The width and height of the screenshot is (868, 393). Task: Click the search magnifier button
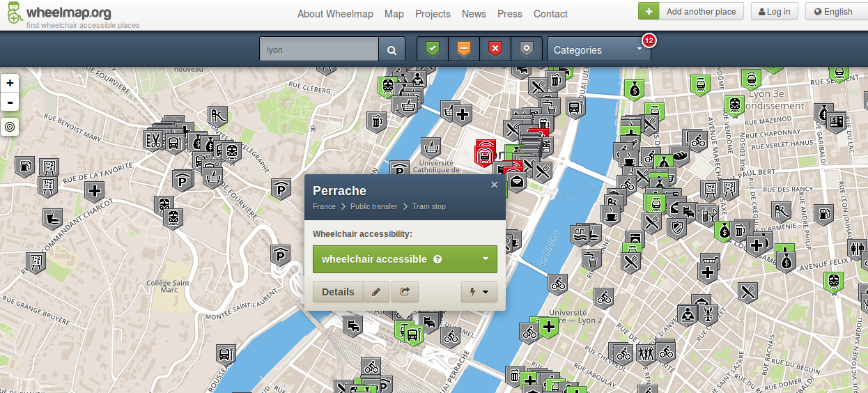click(x=392, y=50)
